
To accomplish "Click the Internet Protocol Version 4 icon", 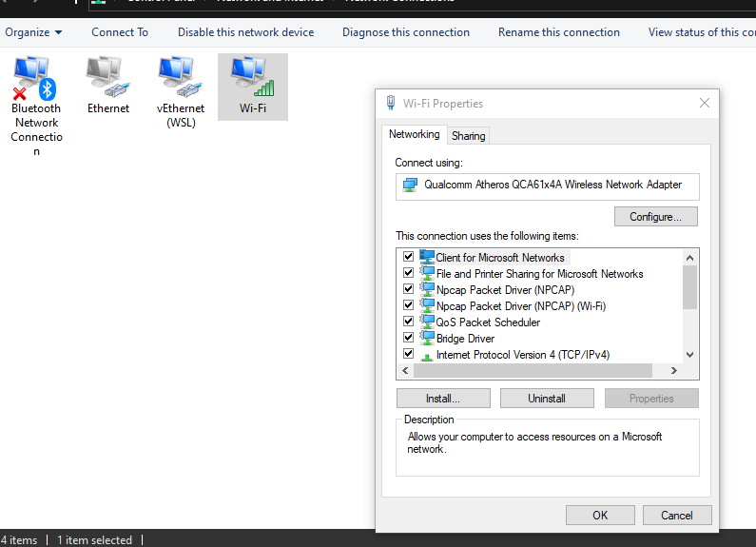I will tap(427, 356).
